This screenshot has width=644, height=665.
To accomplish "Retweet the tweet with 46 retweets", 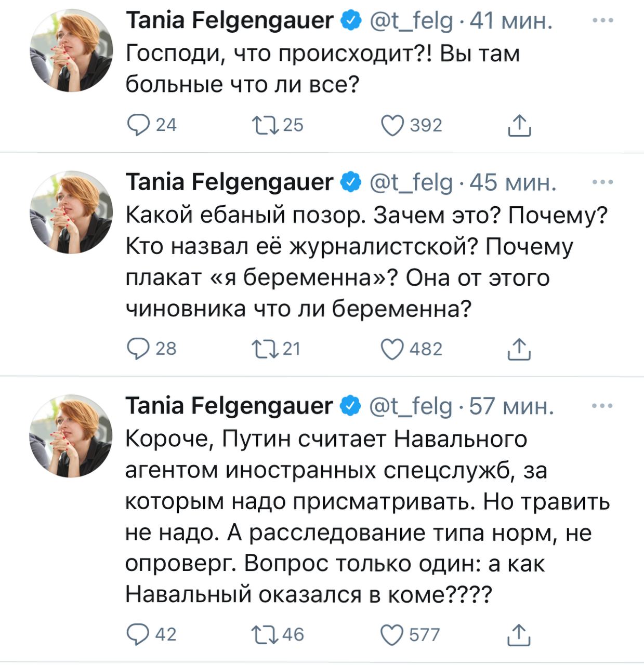I will click(x=266, y=634).
